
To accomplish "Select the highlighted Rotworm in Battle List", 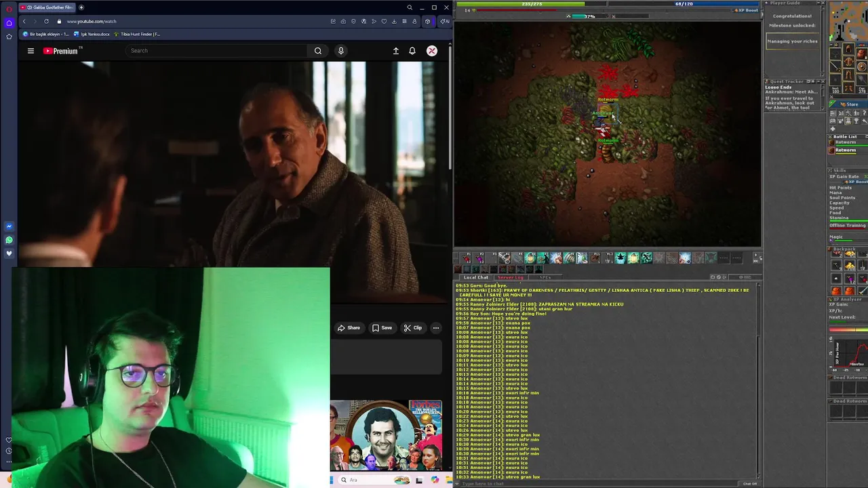I will pyautogui.click(x=848, y=150).
